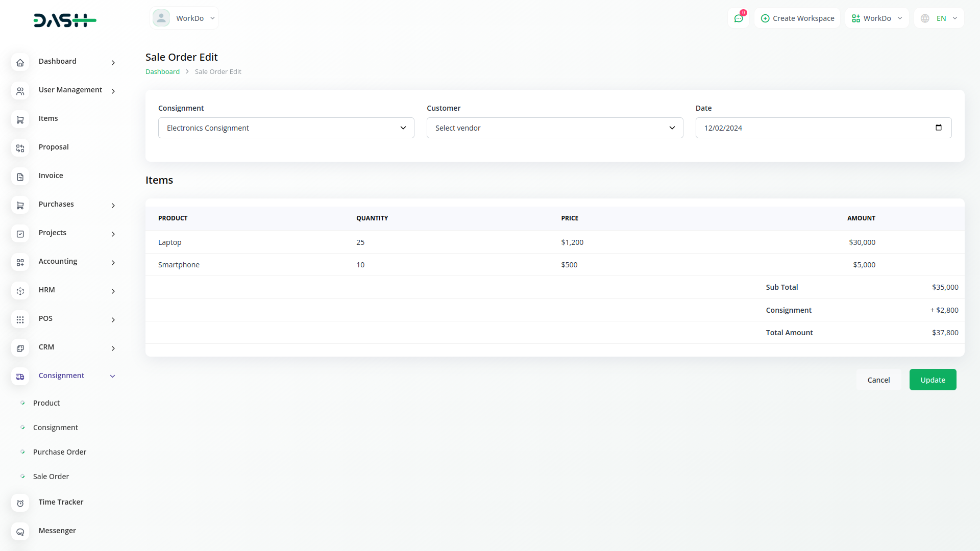Go to Sale Order submenu item

point(51,477)
